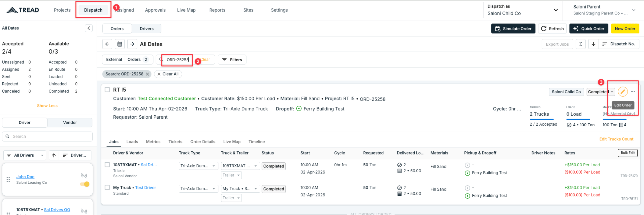Toggle sort direction down arrow
Screen dimensions: 644x215
(x=593, y=44)
